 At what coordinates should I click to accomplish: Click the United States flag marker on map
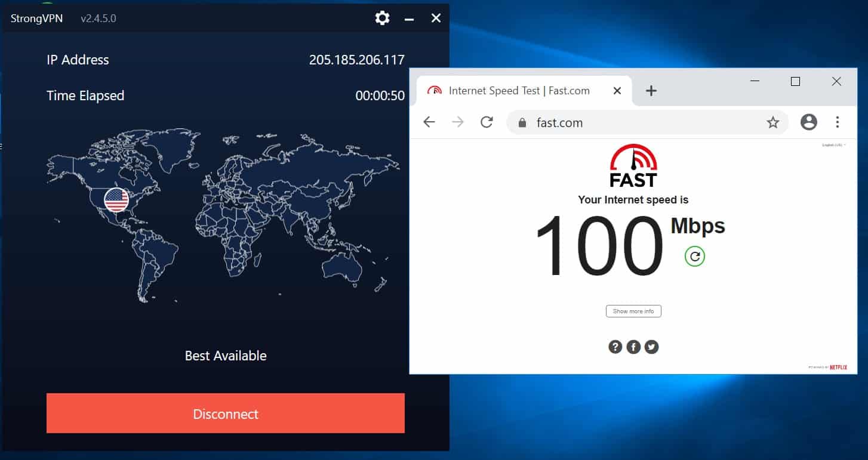click(116, 200)
